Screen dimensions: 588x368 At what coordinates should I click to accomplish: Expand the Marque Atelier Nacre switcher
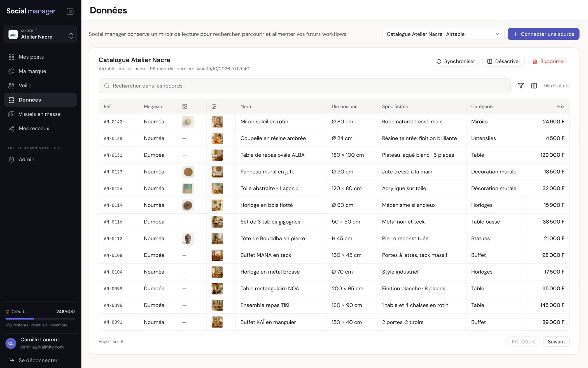tap(41, 34)
